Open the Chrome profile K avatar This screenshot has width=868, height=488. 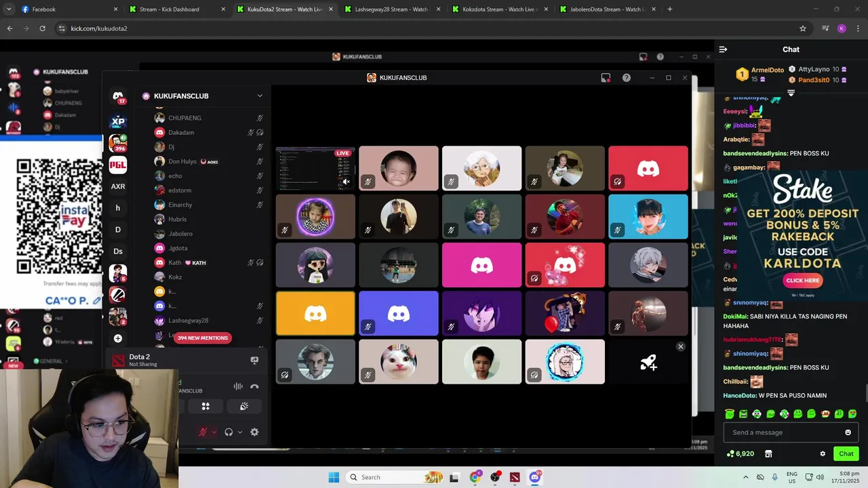842,28
